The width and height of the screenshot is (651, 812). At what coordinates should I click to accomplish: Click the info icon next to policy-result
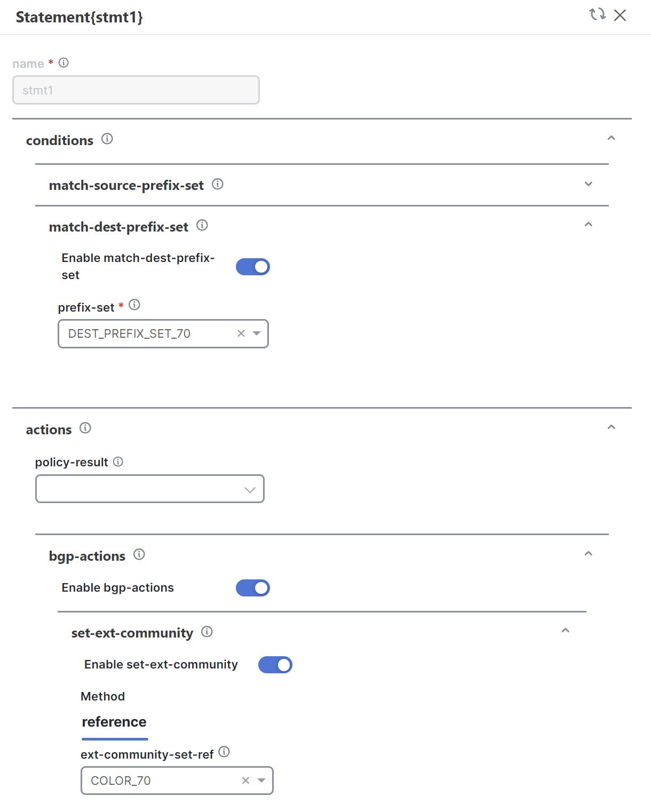coord(118,461)
